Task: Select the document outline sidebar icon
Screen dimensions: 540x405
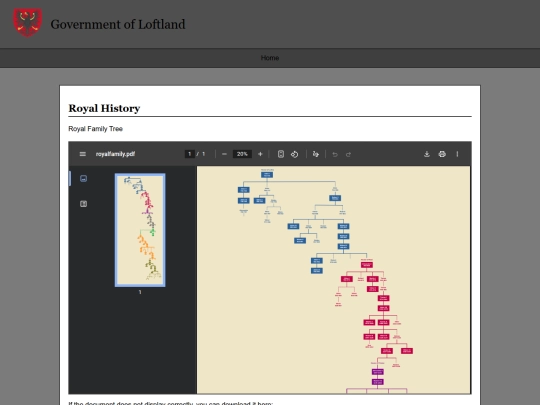Action: 83,204
